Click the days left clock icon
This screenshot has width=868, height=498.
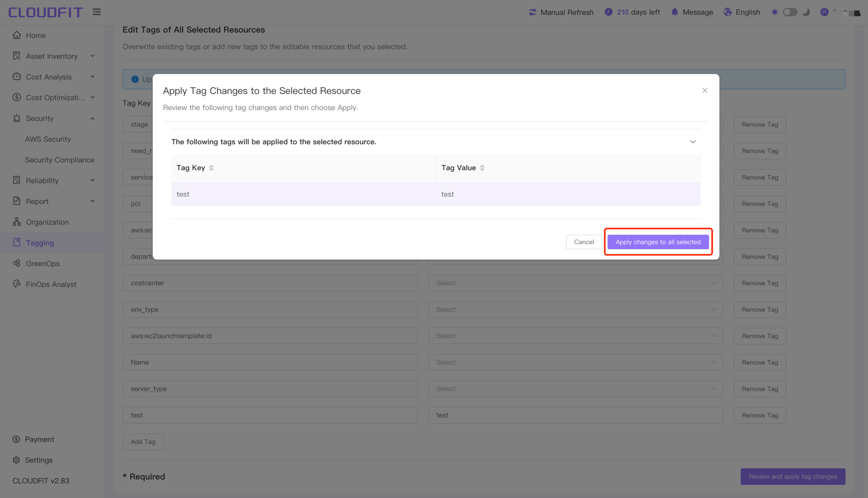(x=608, y=12)
